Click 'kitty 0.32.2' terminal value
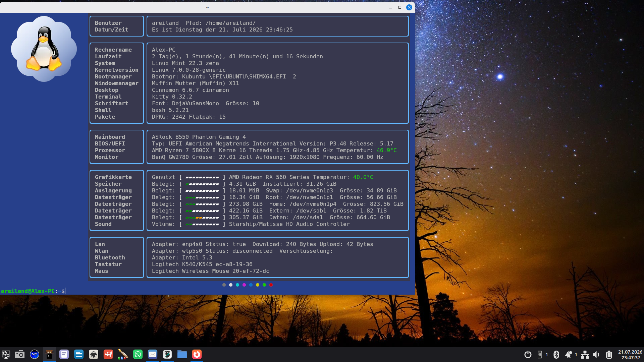The height and width of the screenshot is (362, 644). (x=172, y=97)
